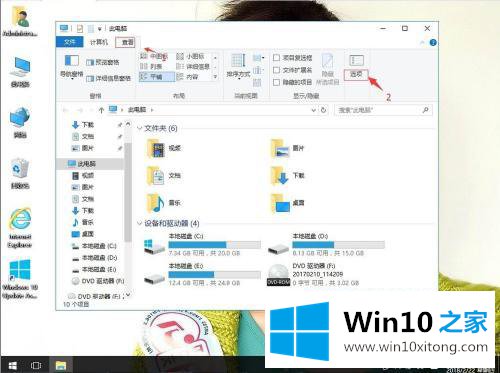Choose the 详细信息 details layout in gallery
This screenshot has height=373, width=500.
pyautogui.click(x=193, y=66)
